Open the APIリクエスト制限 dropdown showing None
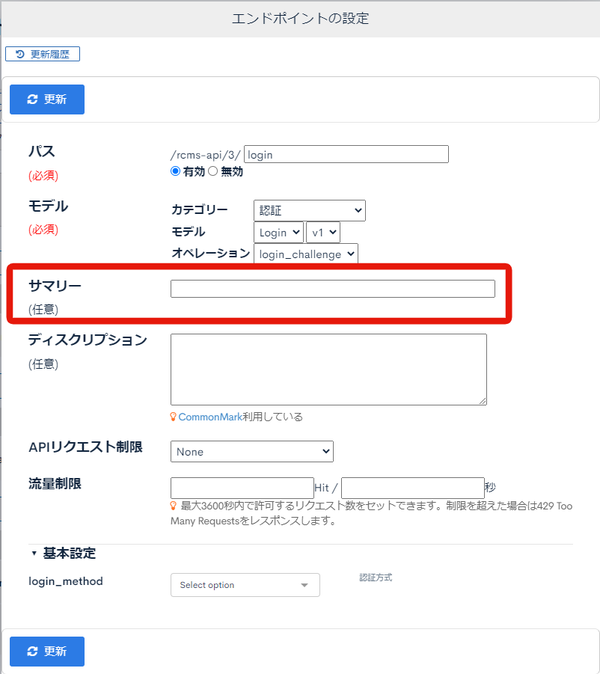 pyautogui.click(x=252, y=451)
